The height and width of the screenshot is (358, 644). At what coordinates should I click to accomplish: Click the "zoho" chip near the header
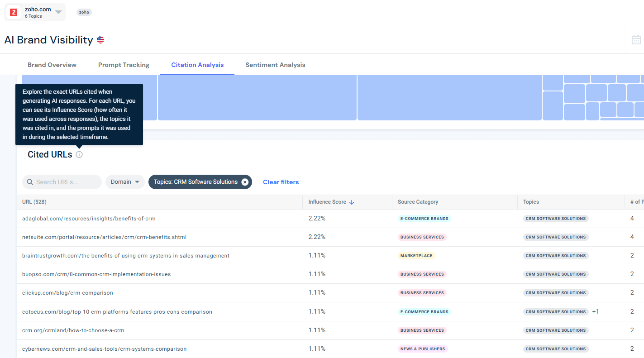84,12
